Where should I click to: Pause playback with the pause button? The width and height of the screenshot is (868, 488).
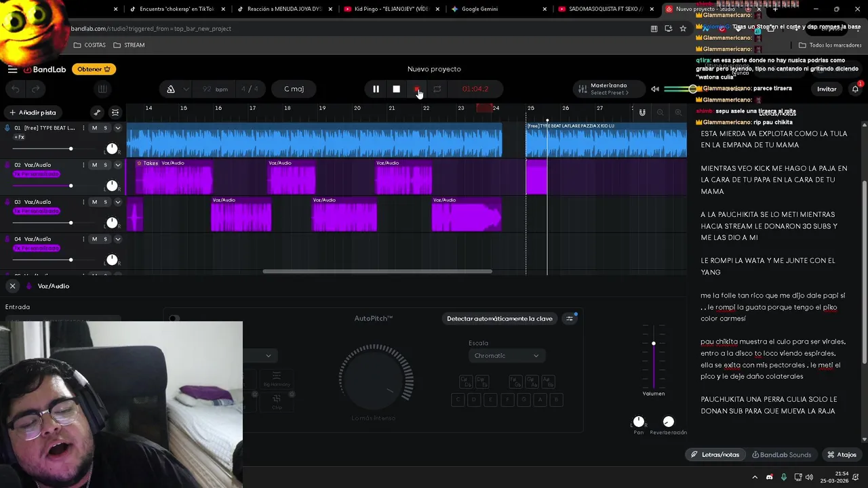[x=376, y=89]
